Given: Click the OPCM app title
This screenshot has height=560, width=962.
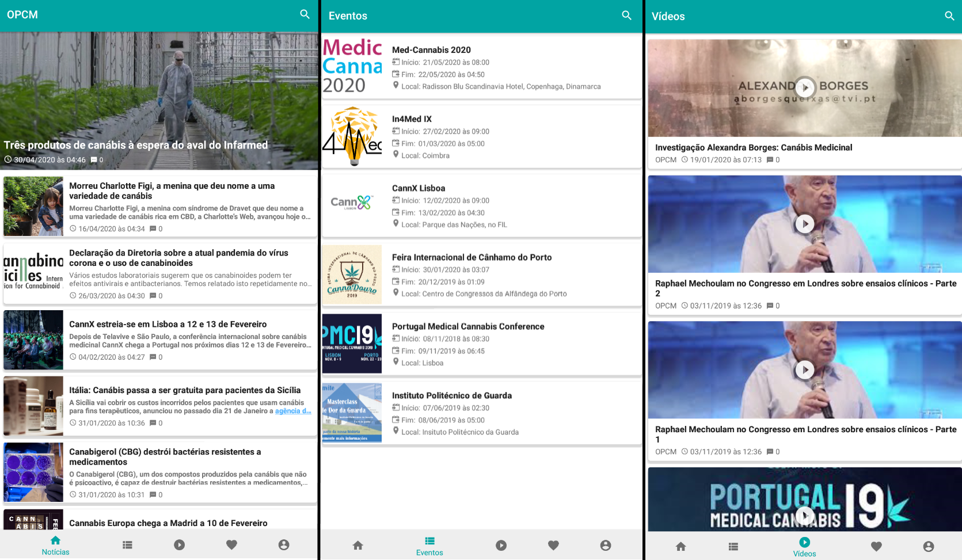Looking at the screenshot, I should tap(22, 15).
